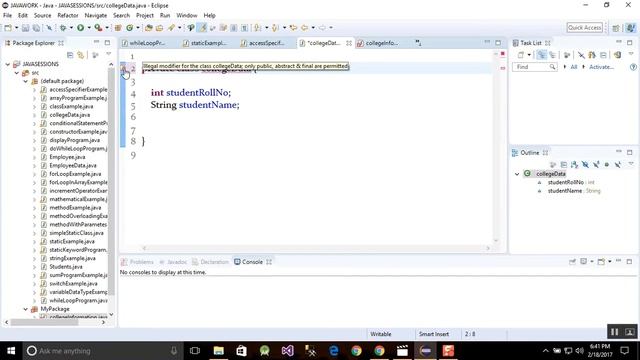Click the New wizard toolbar icon
The height and width of the screenshot is (360, 640).
[8, 28]
